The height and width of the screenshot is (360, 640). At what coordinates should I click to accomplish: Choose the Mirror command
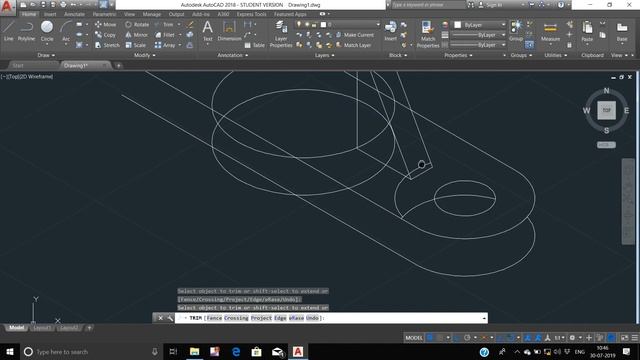tap(136, 35)
